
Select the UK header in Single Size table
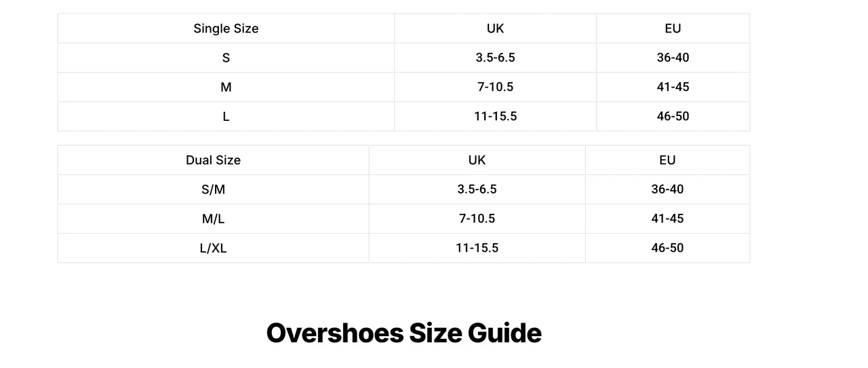click(x=495, y=29)
